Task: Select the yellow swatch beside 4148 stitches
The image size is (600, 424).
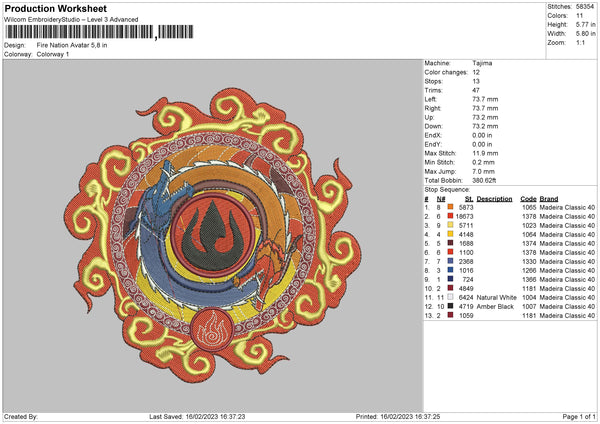Action: point(450,234)
